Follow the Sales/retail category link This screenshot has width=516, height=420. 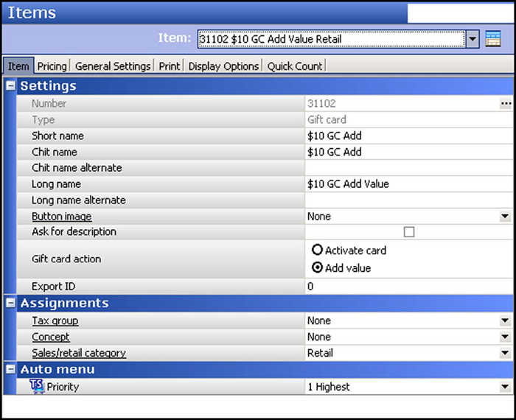coord(79,353)
